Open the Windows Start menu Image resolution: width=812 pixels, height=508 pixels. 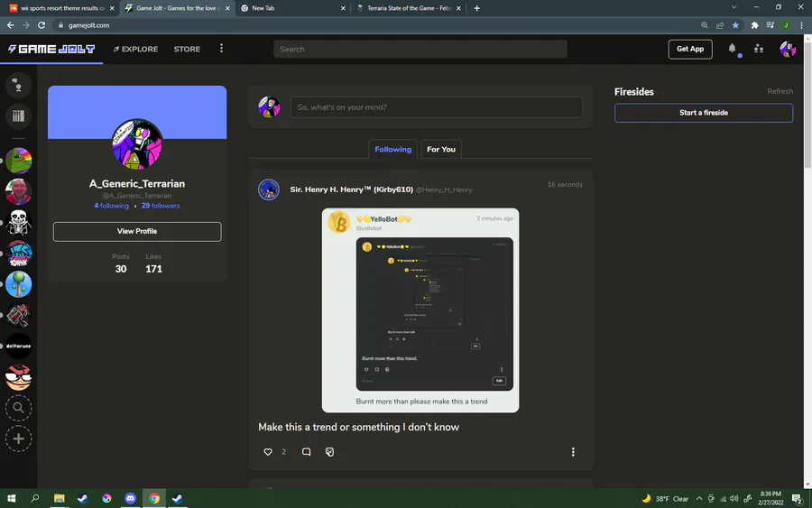tap(12, 498)
